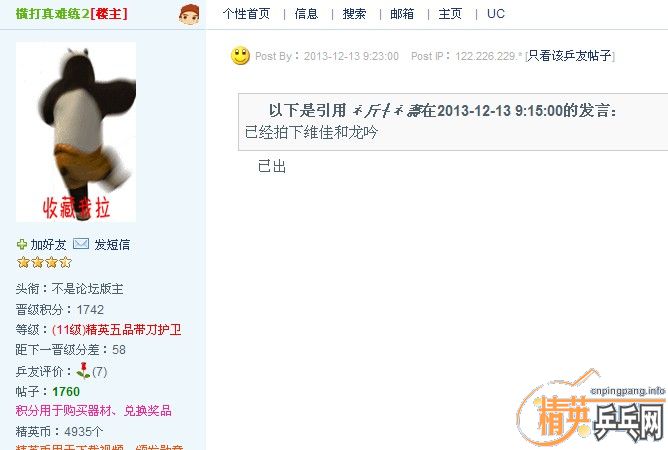Screen dimensions: 668x450
Task: Open the 信息 menu item
Action: pos(306,14)
